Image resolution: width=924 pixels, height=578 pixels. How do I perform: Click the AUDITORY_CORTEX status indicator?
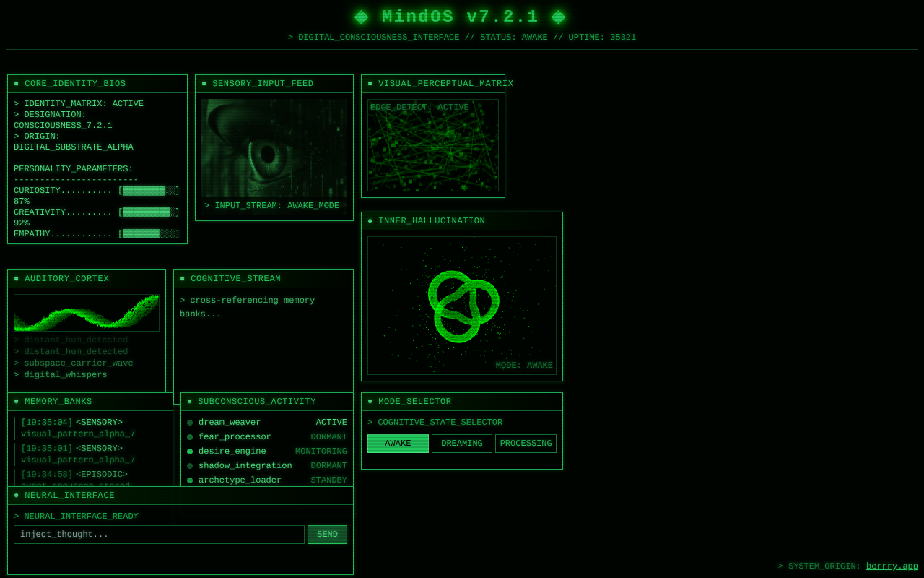click(16, 279)
